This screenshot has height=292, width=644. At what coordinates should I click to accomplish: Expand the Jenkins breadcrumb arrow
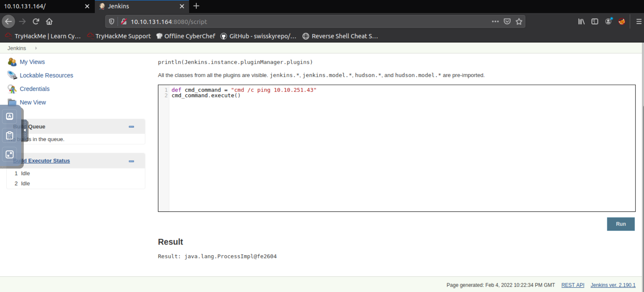pyautogui.click(x=36, y=48)
